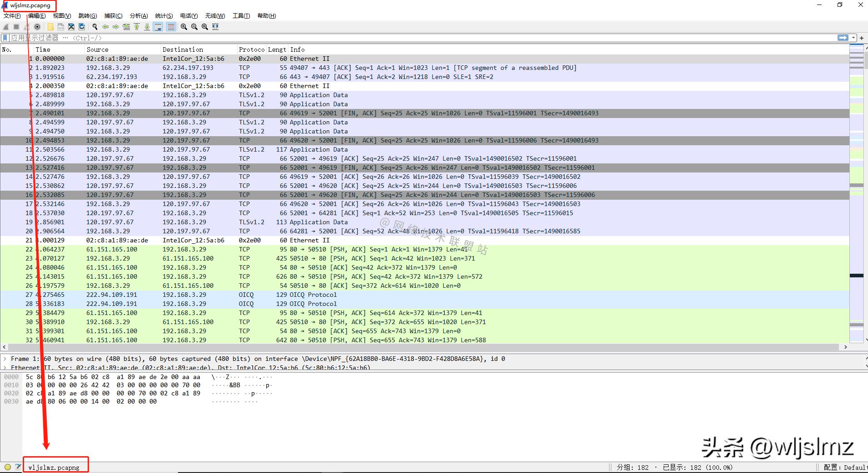
Task: Open expert information from status bar circle
Action: [x=8, y=467]
